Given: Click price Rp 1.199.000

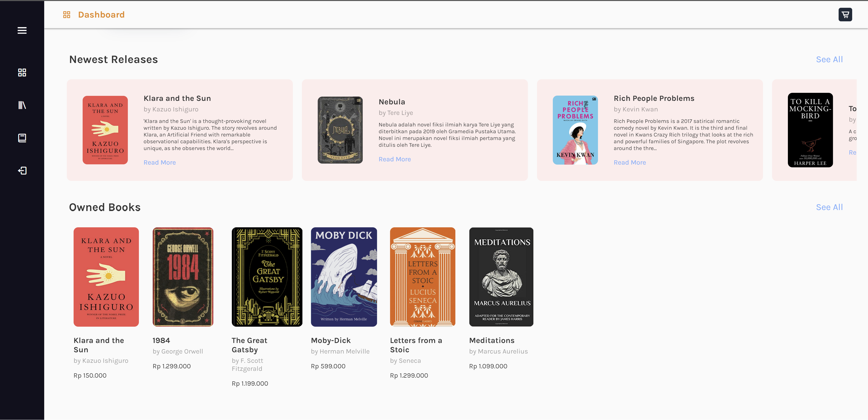Looking at the screenshot, I should (250, 384).
